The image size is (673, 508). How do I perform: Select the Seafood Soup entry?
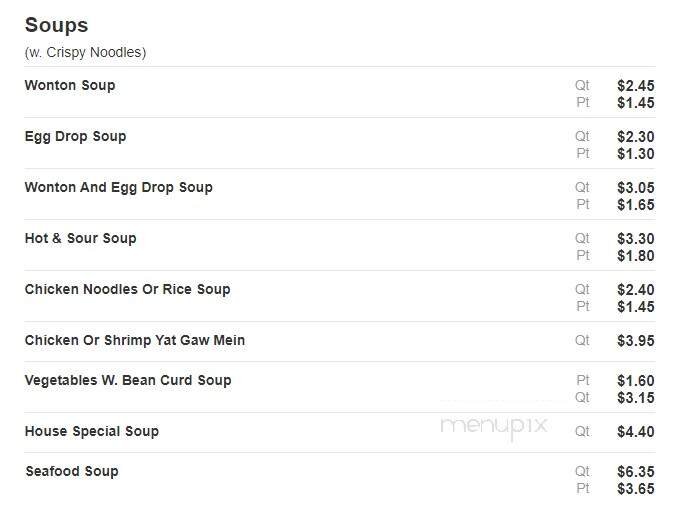click(72, 472)
